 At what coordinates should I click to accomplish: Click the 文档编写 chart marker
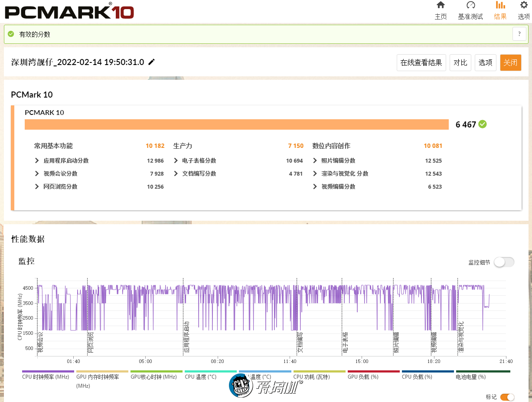(300, 343)
